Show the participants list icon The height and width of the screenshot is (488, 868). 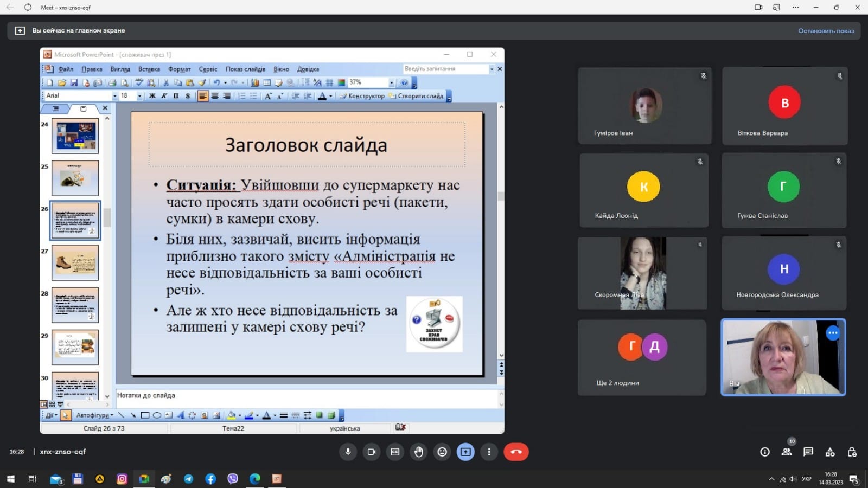786,452
